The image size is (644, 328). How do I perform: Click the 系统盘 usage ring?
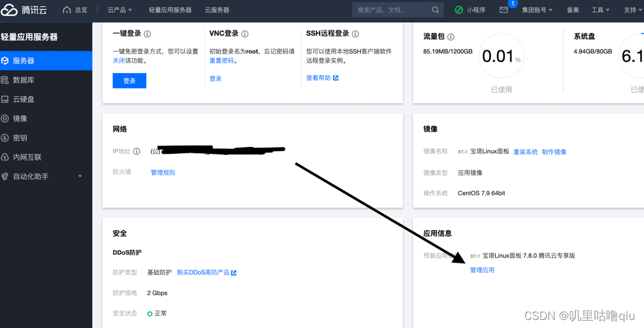click(x=632, y=56)
